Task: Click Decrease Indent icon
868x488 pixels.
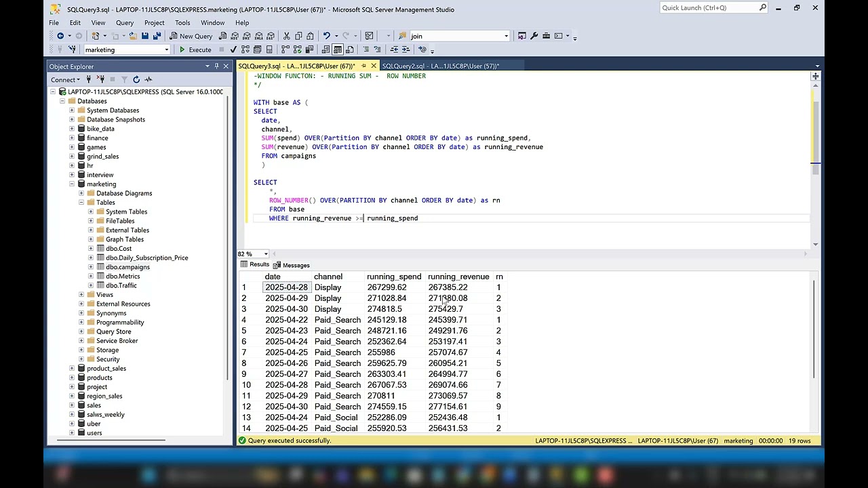Action: [x=394, y=49]
